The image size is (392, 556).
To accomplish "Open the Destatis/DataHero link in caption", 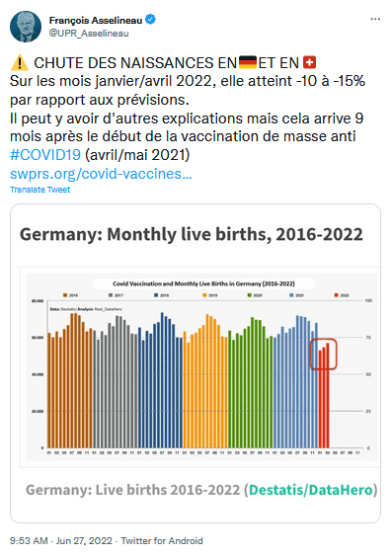I will pyautogui.click(x=311, y=490).
